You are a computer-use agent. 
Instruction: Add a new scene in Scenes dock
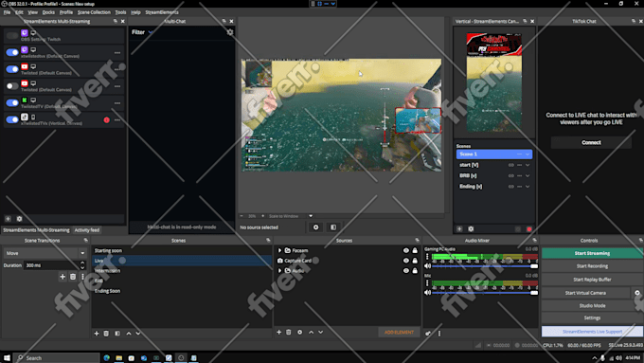97,334
